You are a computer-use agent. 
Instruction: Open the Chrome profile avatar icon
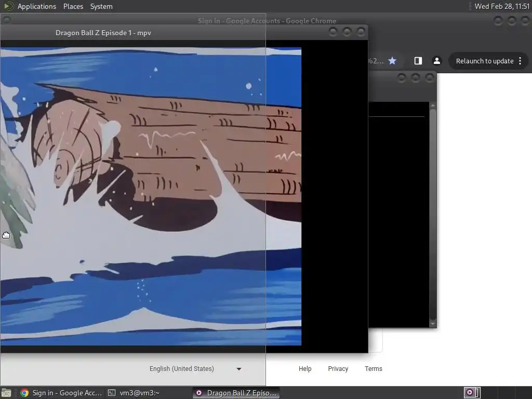pos(436,61)
